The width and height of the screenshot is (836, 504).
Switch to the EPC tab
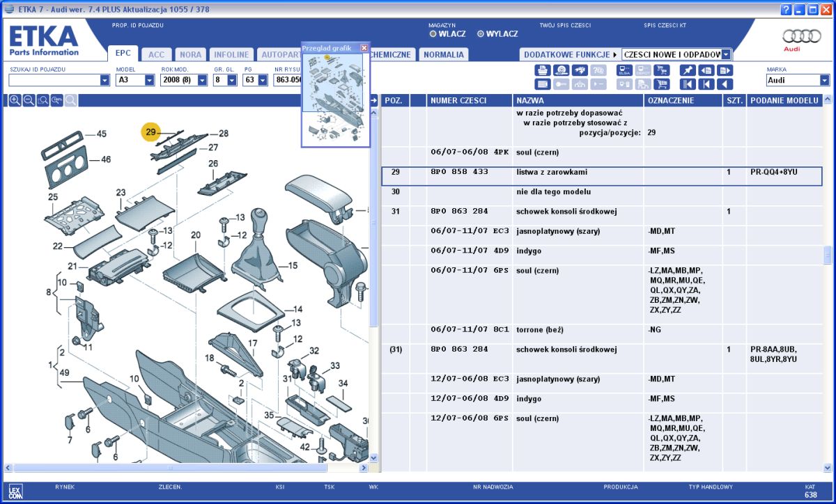click(x=123, y=54)
